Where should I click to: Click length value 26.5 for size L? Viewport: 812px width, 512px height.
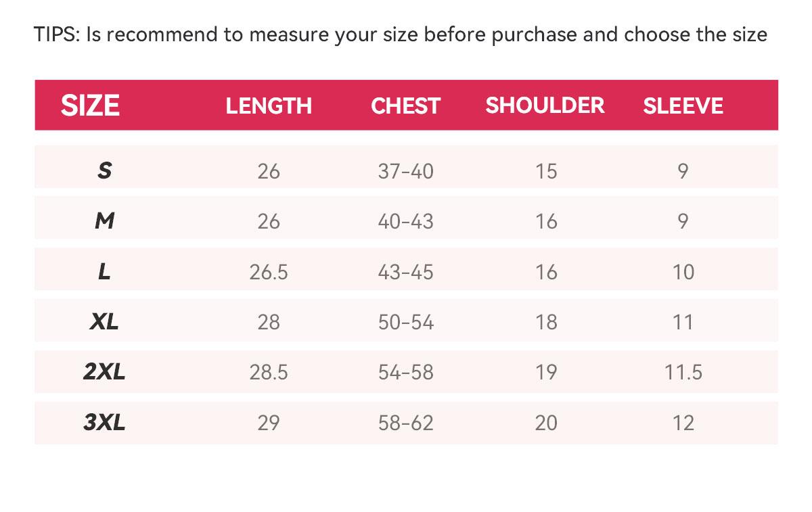coord(269,272)
